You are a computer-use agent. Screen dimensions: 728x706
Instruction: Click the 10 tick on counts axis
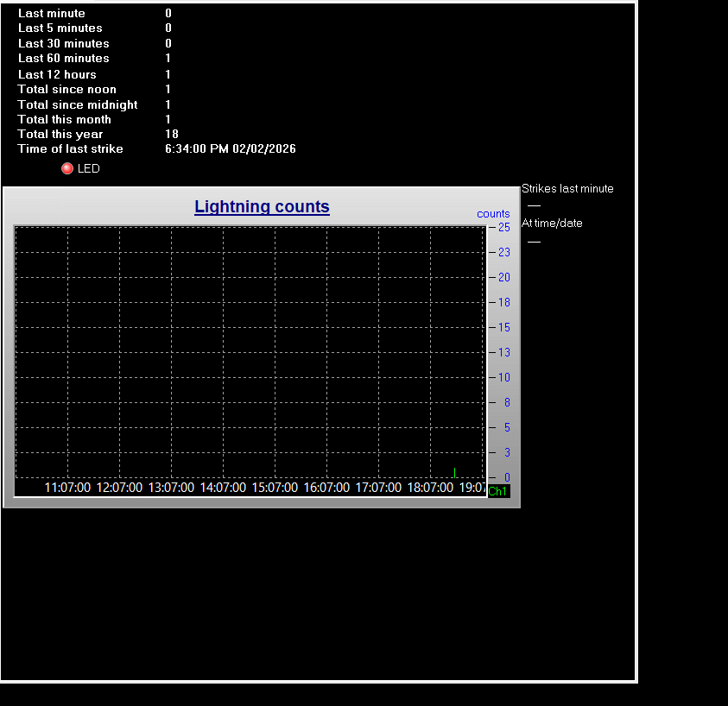[503, 377]
